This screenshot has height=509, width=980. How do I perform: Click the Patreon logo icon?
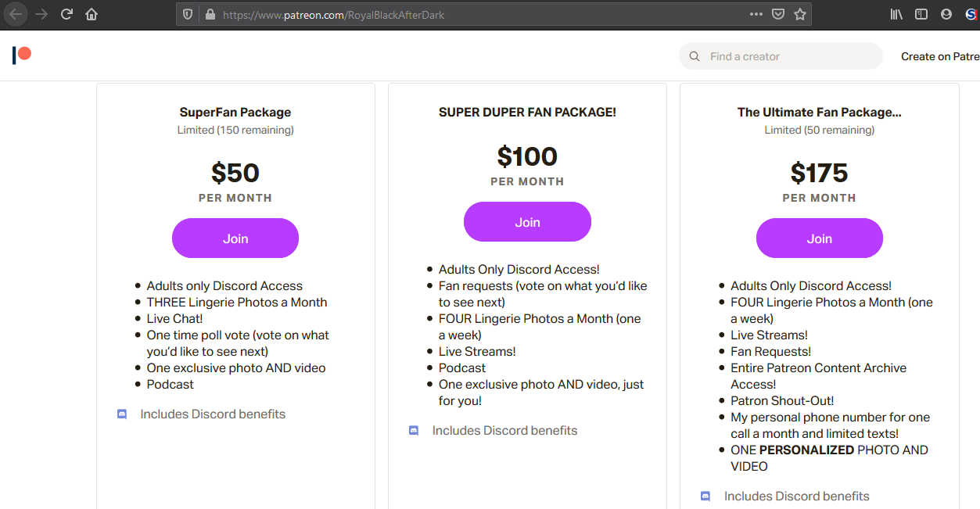22,56
